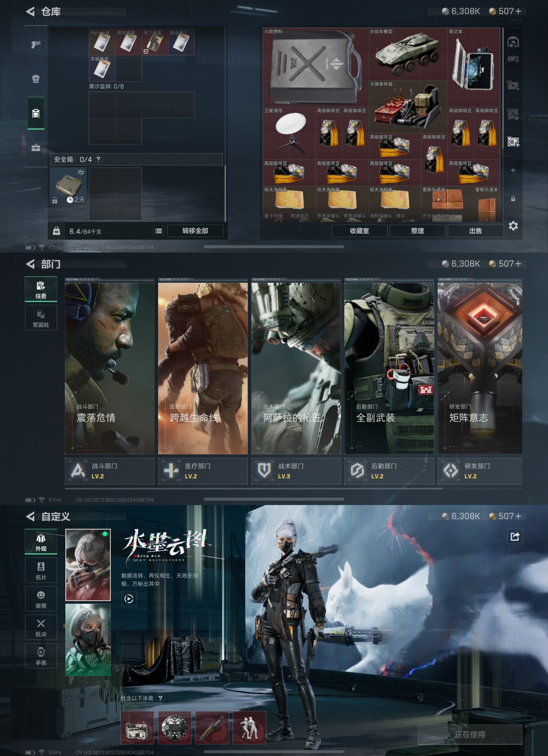The height and width of the screenshot is (756, 548).
Task: Go back using the 部门 back arrow
Action: (30, 264)
